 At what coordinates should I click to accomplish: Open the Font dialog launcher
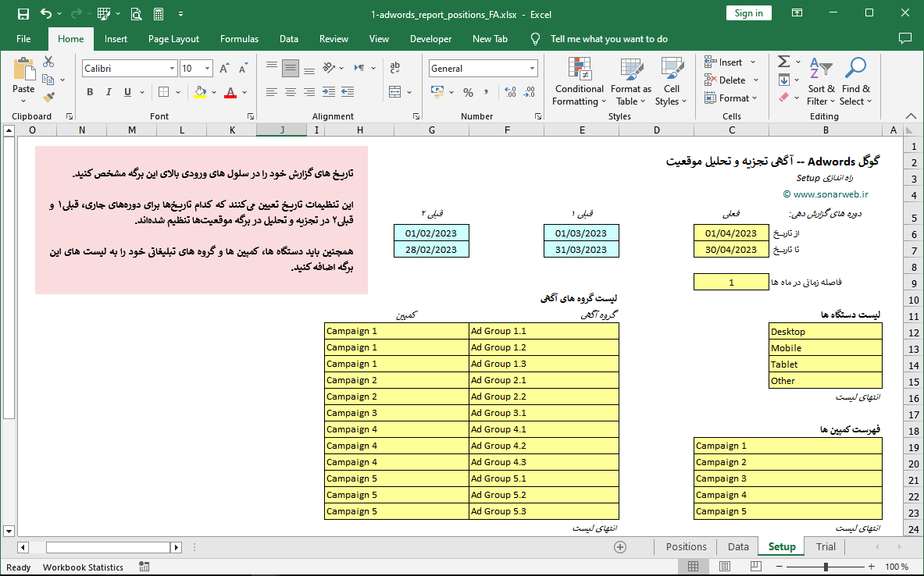[x=251, y=116]
